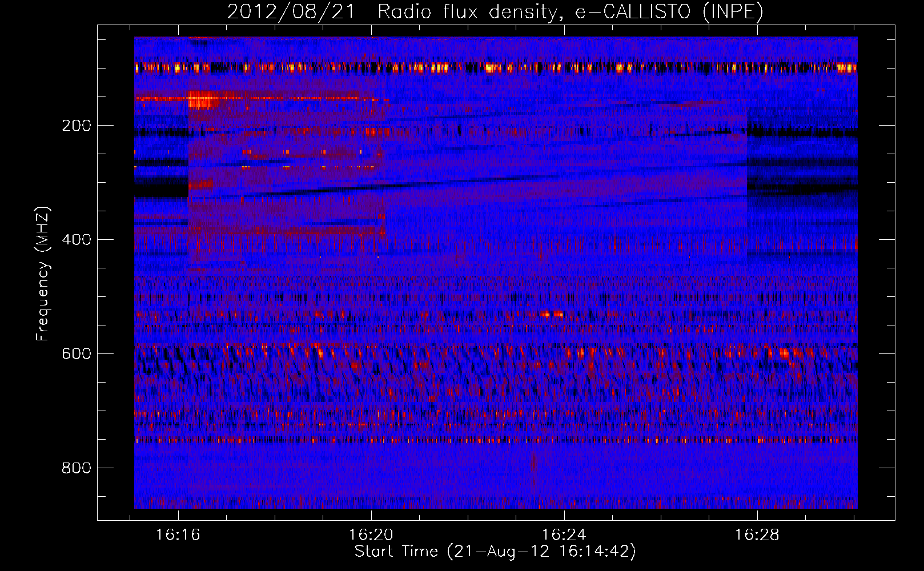
Task: Click the bright spot near 16:24 at 530 MHz
Action: 552,313
